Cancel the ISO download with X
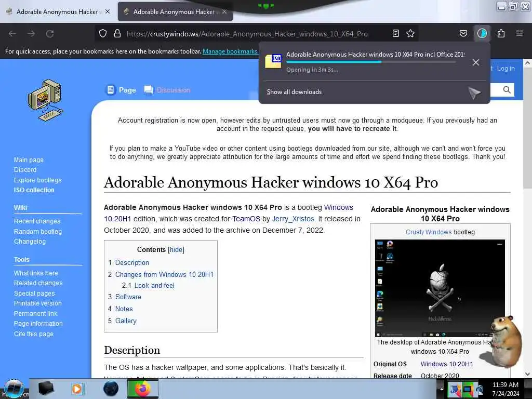Screen dimensions: 532x399 pyautogui.click(x=476, y=62)
